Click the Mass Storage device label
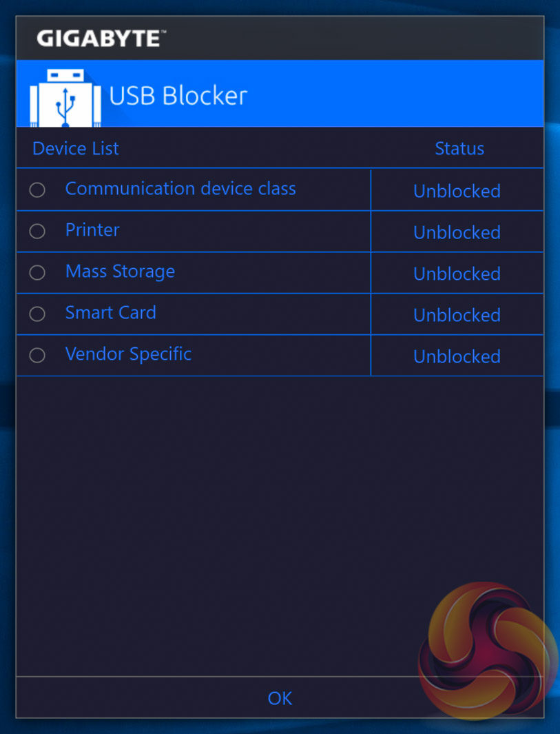 click(x=120, y=272)
